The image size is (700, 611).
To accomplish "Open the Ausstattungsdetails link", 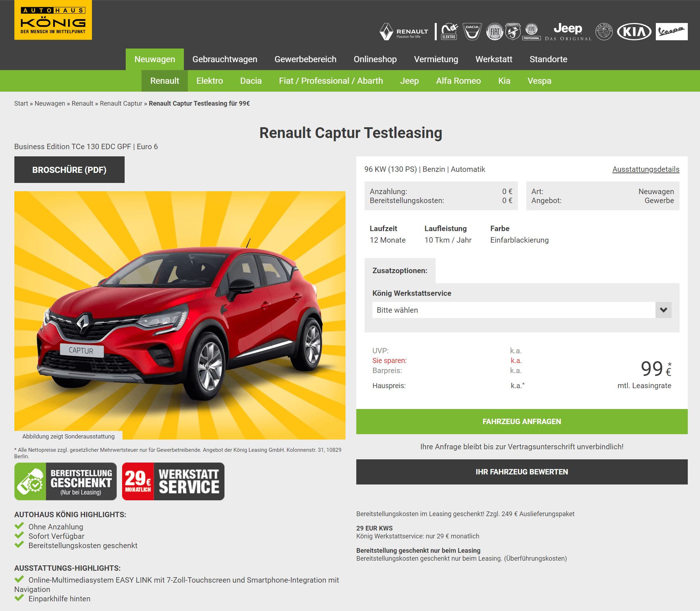I will pos(646,169).
